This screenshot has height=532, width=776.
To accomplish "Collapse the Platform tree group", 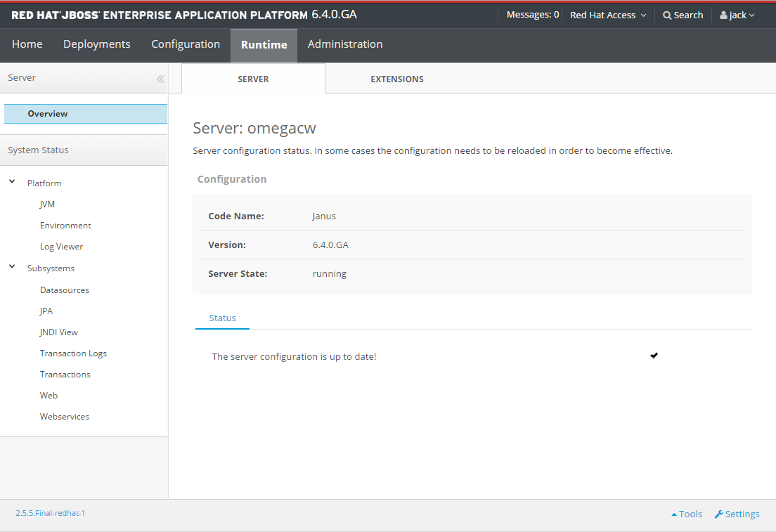I will [x=12, y=181].
